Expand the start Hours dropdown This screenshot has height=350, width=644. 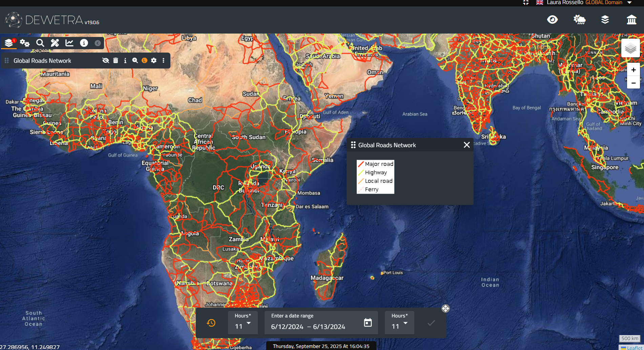pyautogui.click(x=243, y=323)
